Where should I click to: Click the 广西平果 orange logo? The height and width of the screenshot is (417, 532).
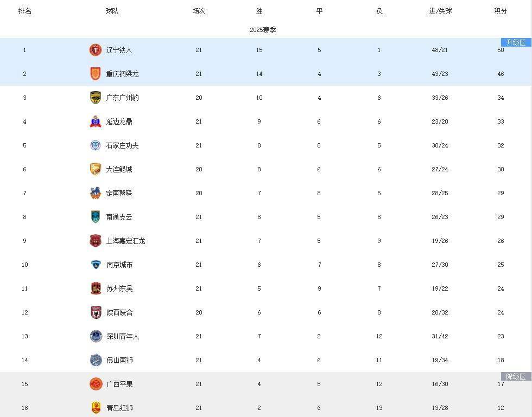click(x=96, y=384)
